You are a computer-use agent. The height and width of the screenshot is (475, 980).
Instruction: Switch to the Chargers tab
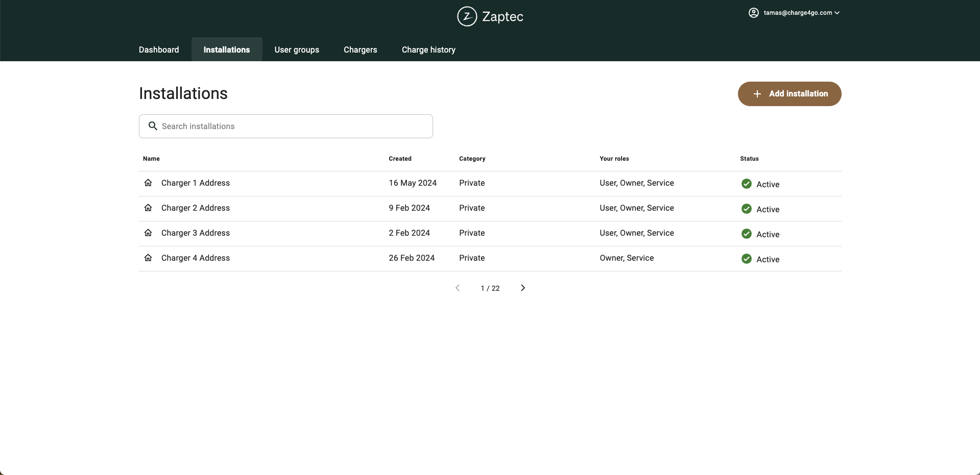tap(361, 49)
